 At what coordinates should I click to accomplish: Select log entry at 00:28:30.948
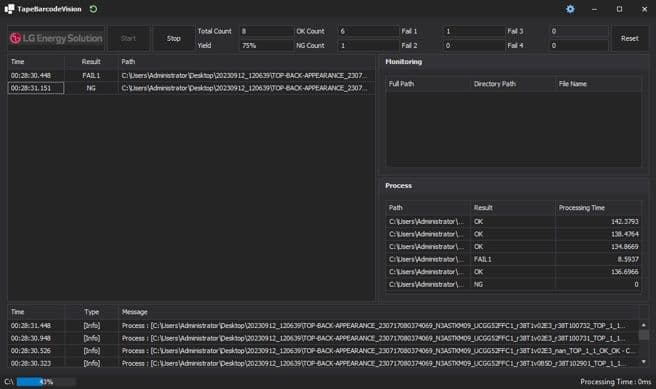(323, 338)
